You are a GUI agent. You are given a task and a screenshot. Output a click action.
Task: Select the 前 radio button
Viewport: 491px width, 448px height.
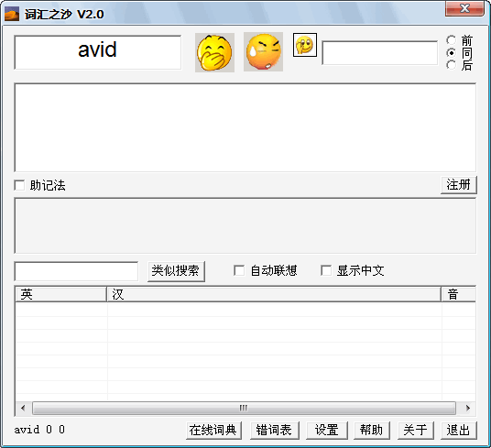(452, 40)
